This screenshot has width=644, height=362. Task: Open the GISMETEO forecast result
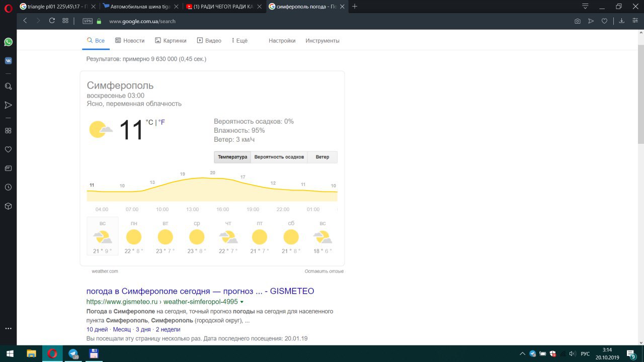(x=200, y=291)
